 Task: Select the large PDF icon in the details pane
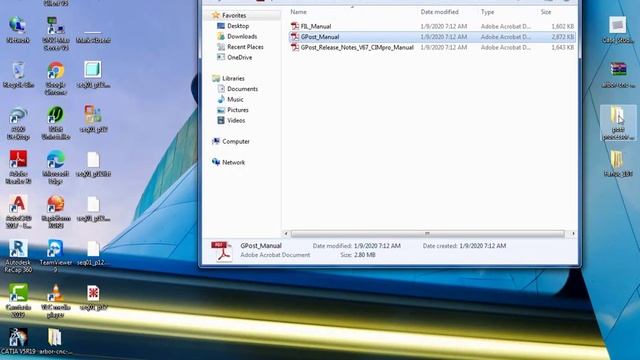pyautogui.click(x=222, y=251)
